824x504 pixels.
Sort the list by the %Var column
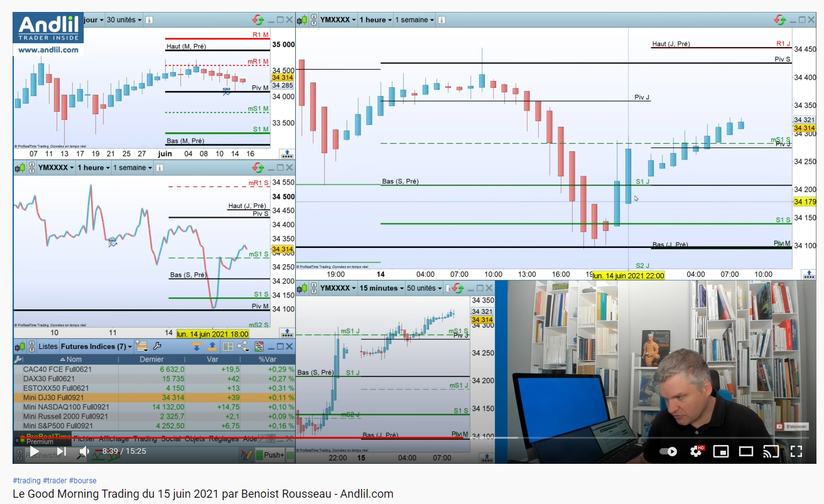(268, 360)
